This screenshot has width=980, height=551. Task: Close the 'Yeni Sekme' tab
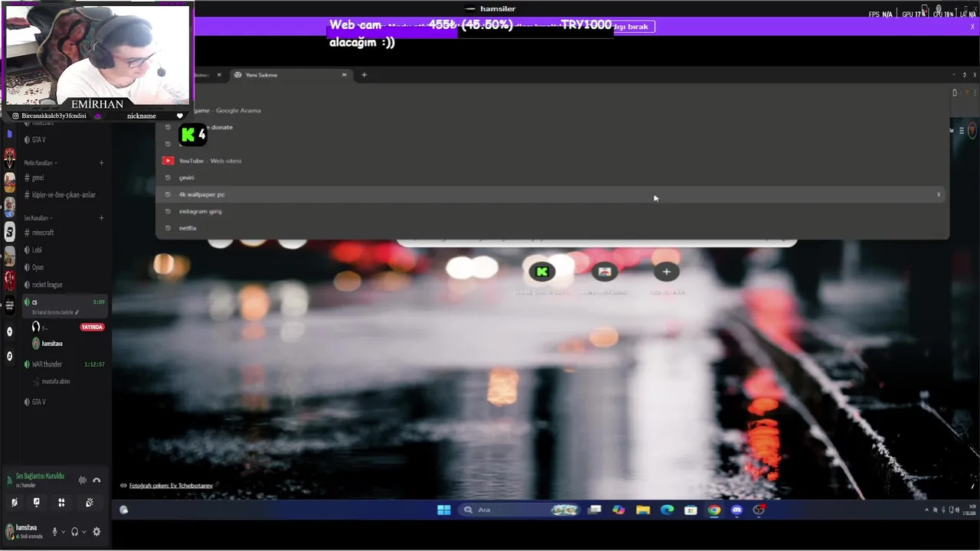pyautogui.click(x=344, y=75)
